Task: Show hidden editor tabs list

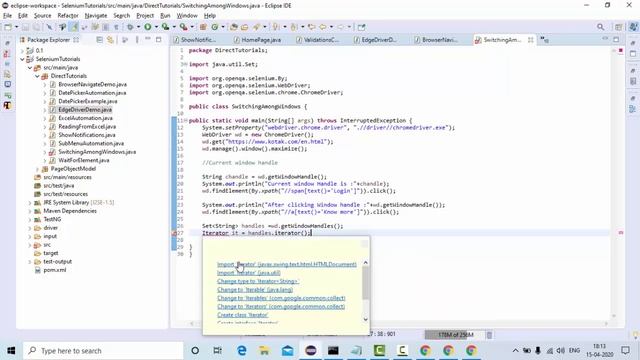Action: click(544, 40)
